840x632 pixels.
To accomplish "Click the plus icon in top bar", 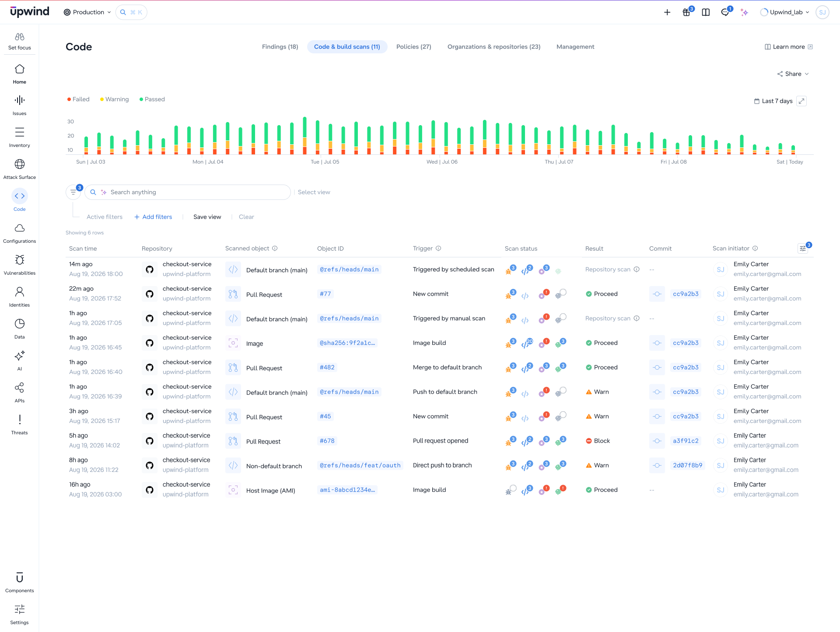I will [x=667, y=12].
